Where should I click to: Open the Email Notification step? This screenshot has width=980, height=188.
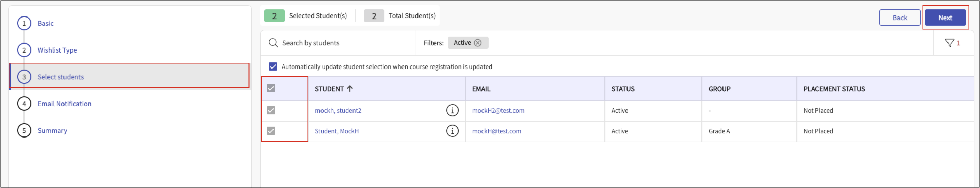pyautogui.click(x=64, y=104)
